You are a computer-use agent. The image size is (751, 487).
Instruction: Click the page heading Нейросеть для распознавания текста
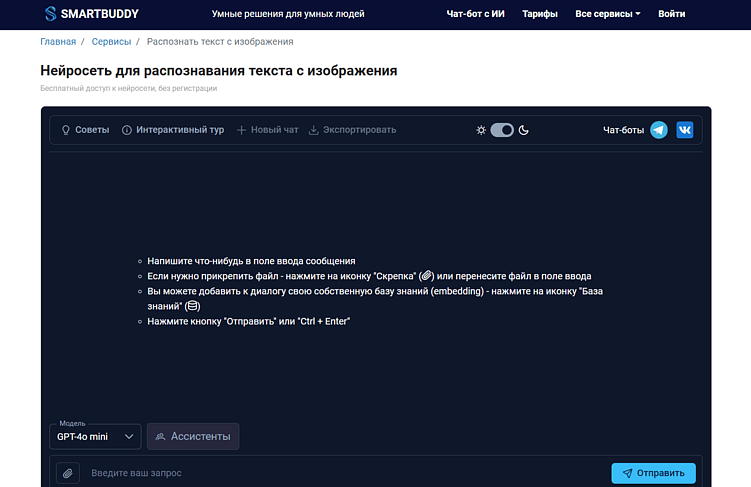[219, 70]
